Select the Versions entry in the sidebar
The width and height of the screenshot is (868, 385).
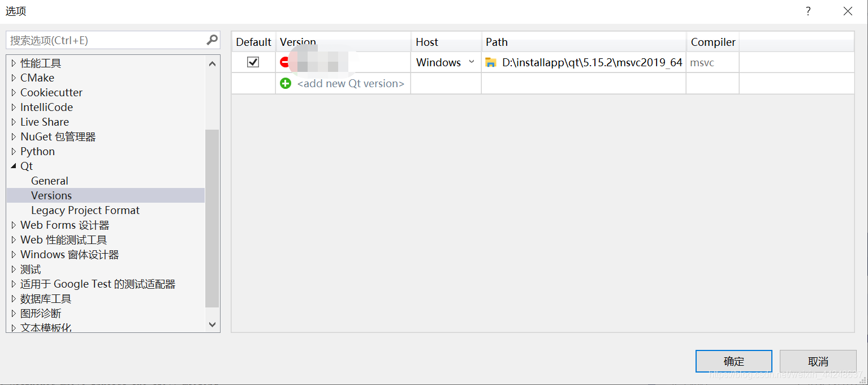click(51, 195)
